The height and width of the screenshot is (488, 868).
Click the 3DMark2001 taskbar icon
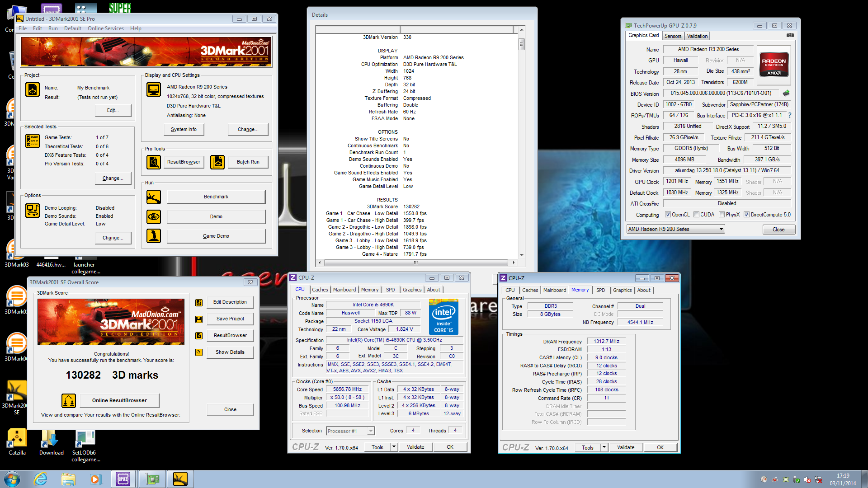point(180,479)
